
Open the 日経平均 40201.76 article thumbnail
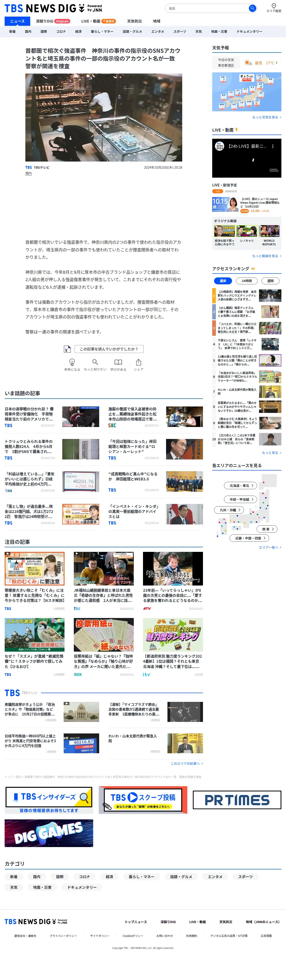[81, 482]
